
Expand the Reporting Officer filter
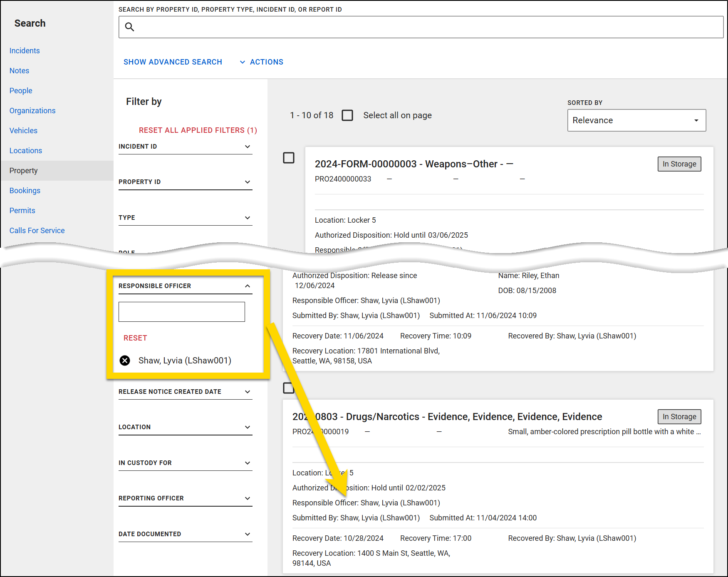coord(248,498)
